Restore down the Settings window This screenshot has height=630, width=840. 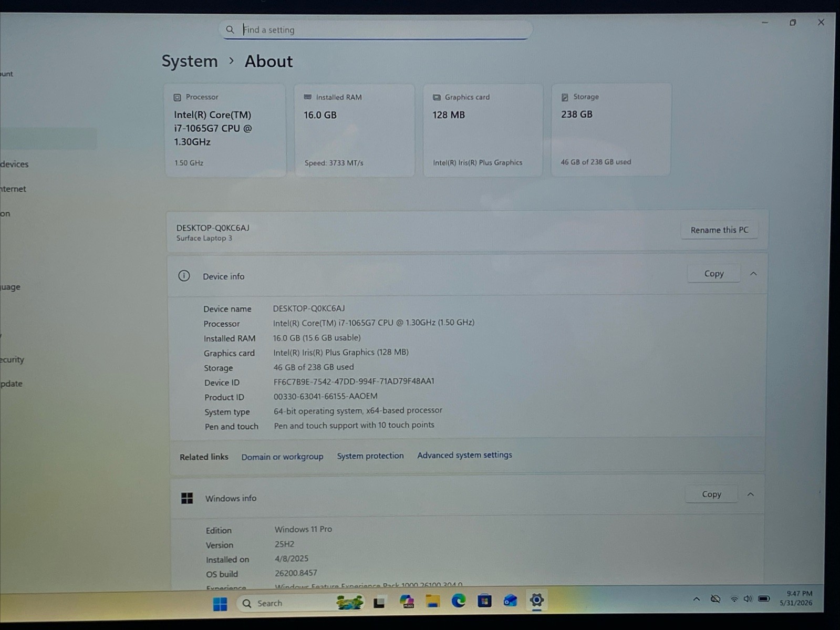click(x=793, y=23)
